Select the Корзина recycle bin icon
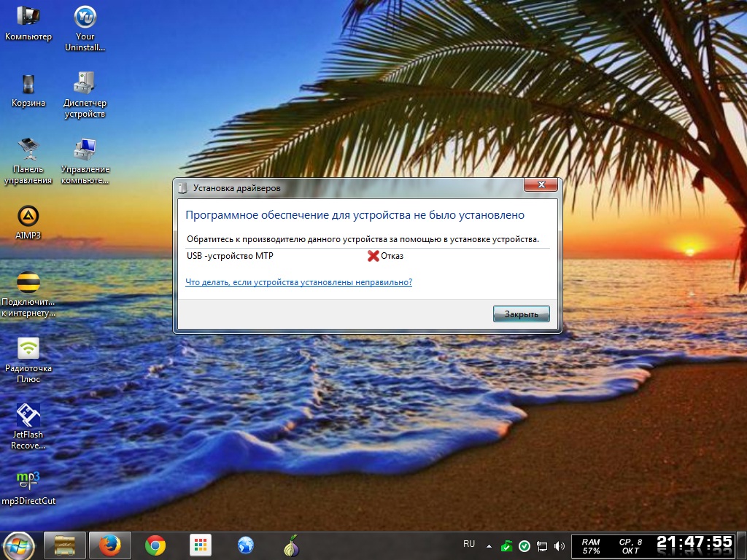Image resolution: width=747 pixels, height=560 pixels. pos(28,84)
